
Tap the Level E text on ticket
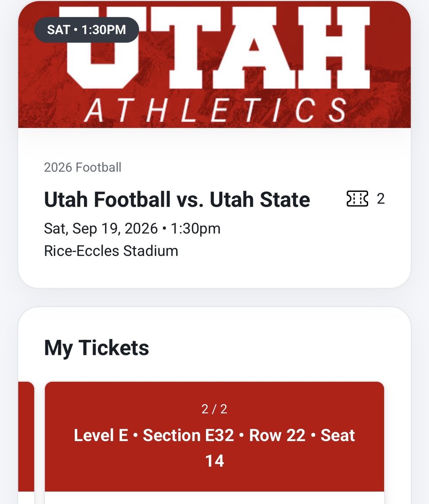[x=101, y=435]
